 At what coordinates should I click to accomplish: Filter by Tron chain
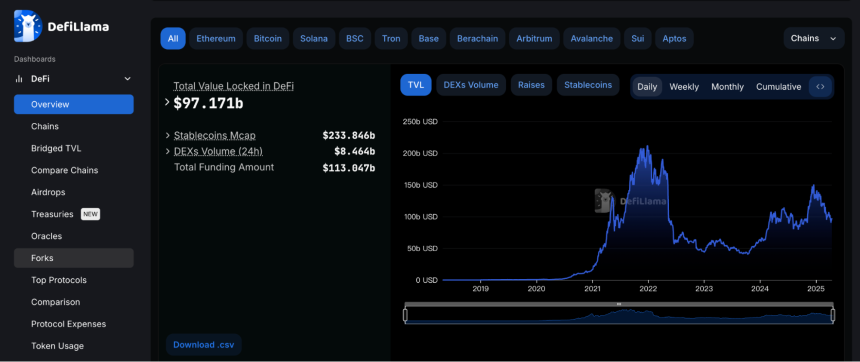click(391, 38)
